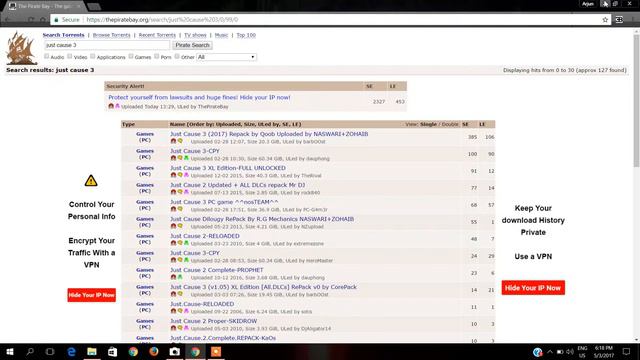Switch the view to Double

tap(450, 124)
